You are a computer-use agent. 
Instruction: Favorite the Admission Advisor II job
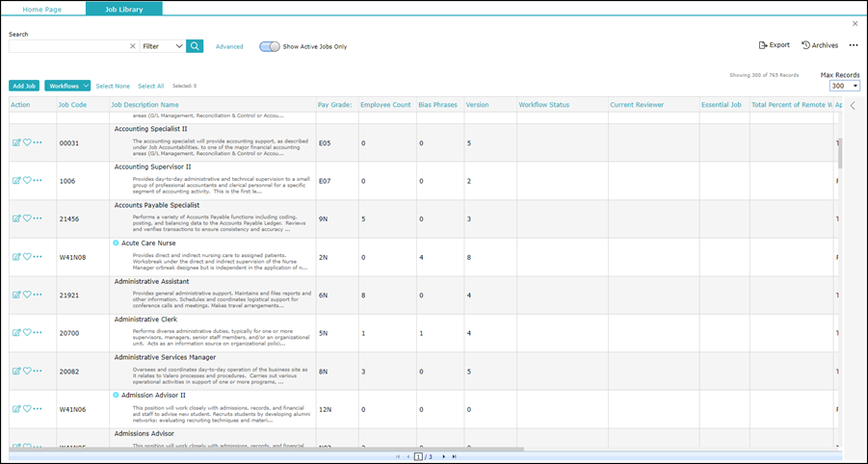27,409
